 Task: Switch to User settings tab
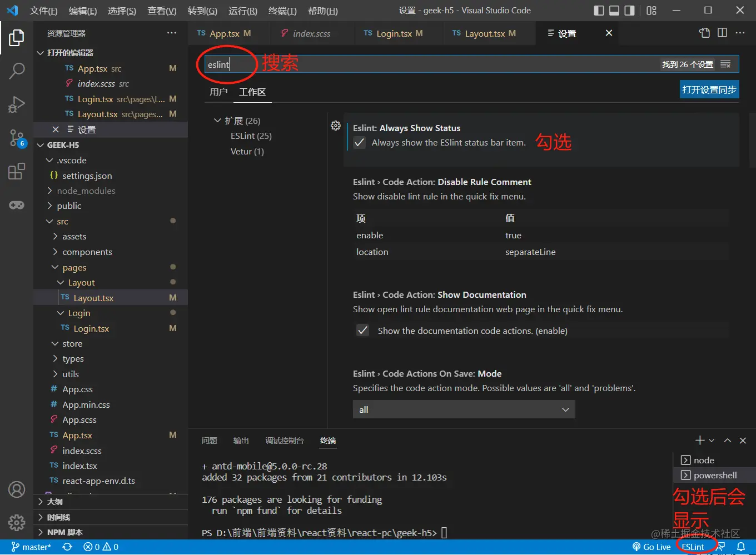click(x=218, y=92)
